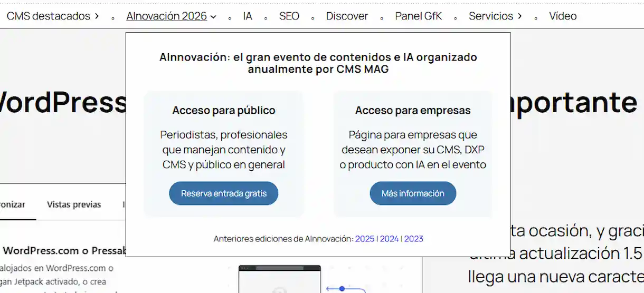Click the browser window illustration thumbnail

coord(280,278)
